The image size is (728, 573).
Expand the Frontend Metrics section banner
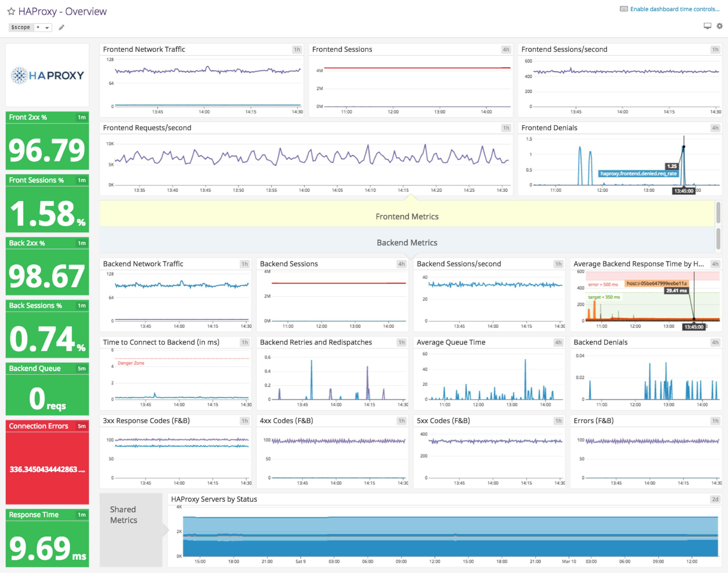[407, 216]
